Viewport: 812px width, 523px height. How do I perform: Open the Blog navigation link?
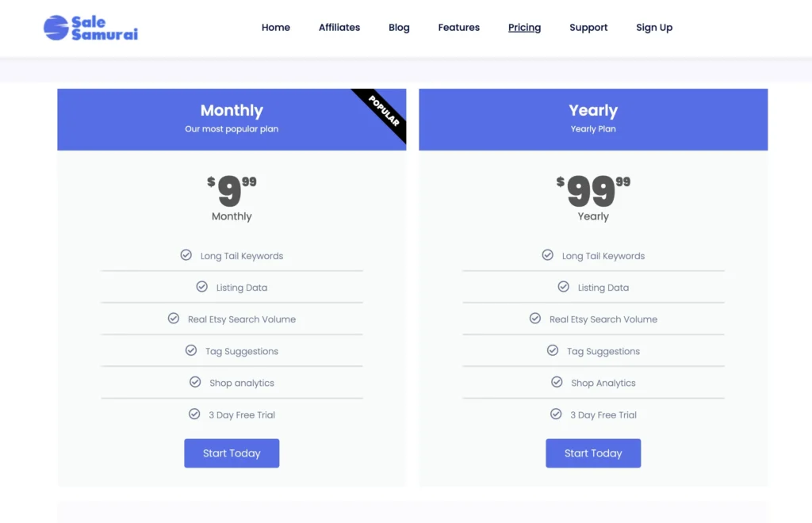coord(399,28)
